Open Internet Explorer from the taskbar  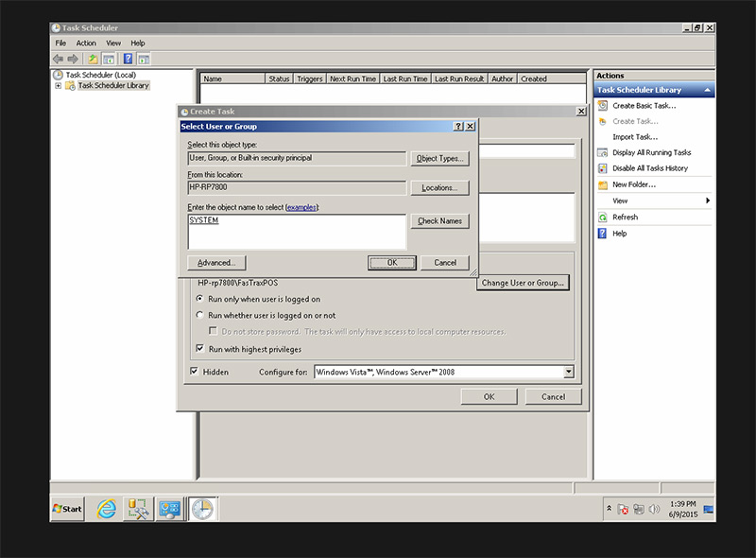pyautogui.click(x=106, y=509)
